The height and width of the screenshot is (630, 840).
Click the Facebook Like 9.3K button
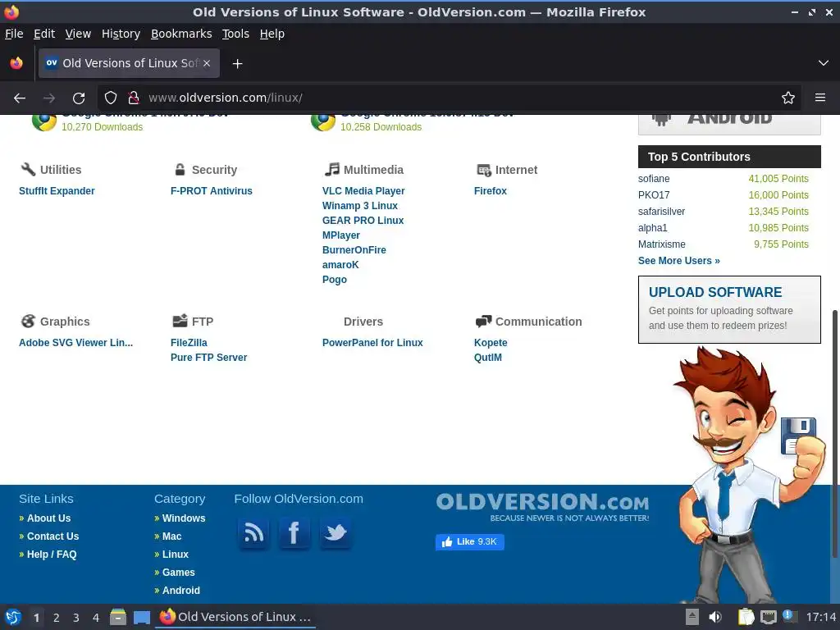click(x=470, y=542)
